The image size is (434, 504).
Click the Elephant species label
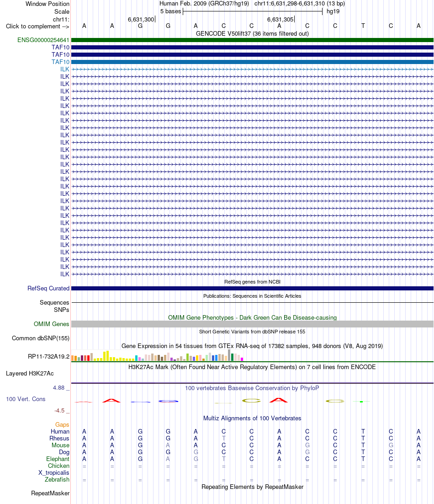(x=58, y=459)
